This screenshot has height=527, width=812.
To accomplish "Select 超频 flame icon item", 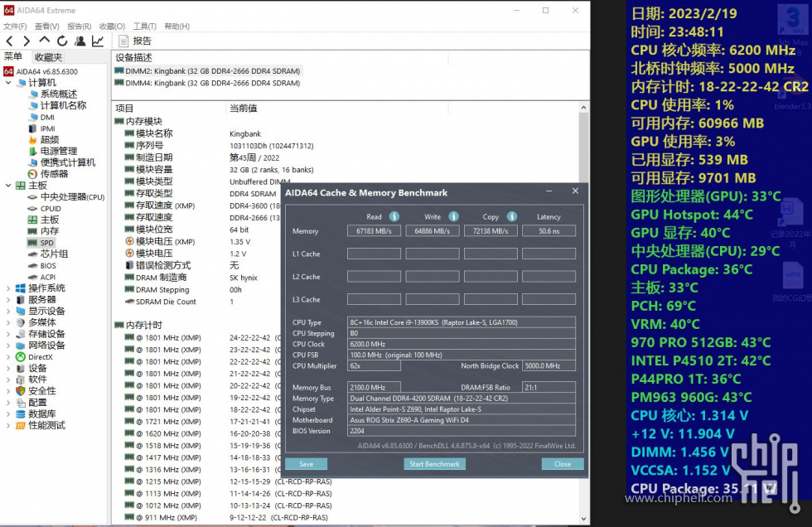I will pos(32,140).
